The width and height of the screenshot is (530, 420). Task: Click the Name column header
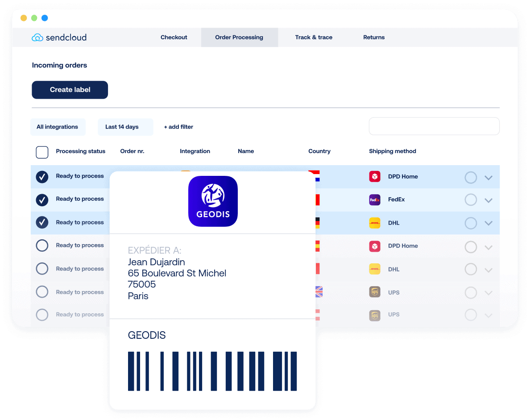coord(246,151)
